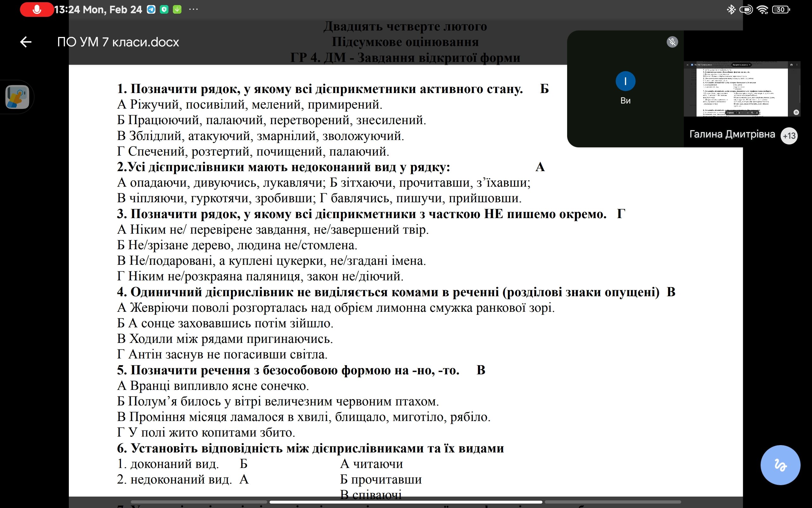Tap the middle white page indicator bar
The width and height of the screenshot is (812, 508).
406,502
